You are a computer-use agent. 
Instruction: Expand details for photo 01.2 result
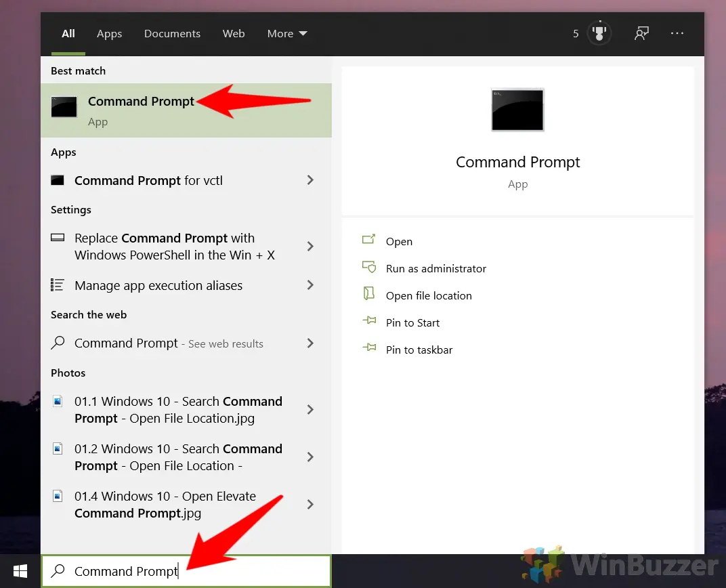[310, 457]
